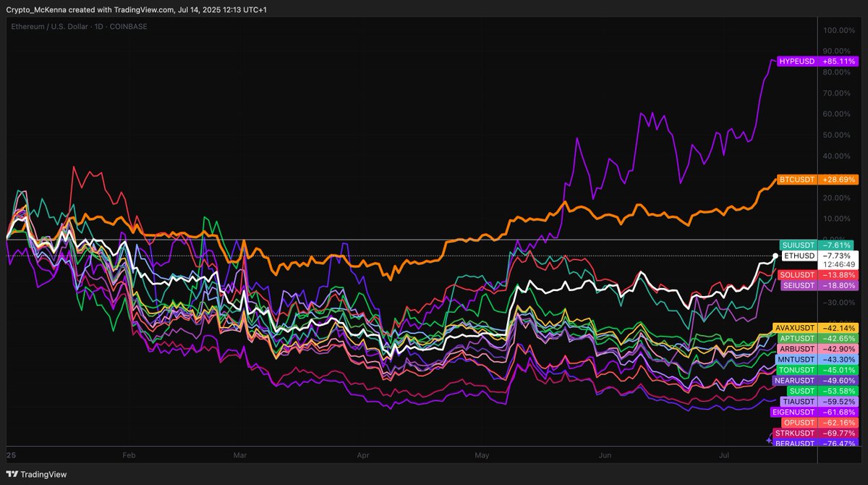
Task: Click the −53.58% value tag
Action: point(838,391)
